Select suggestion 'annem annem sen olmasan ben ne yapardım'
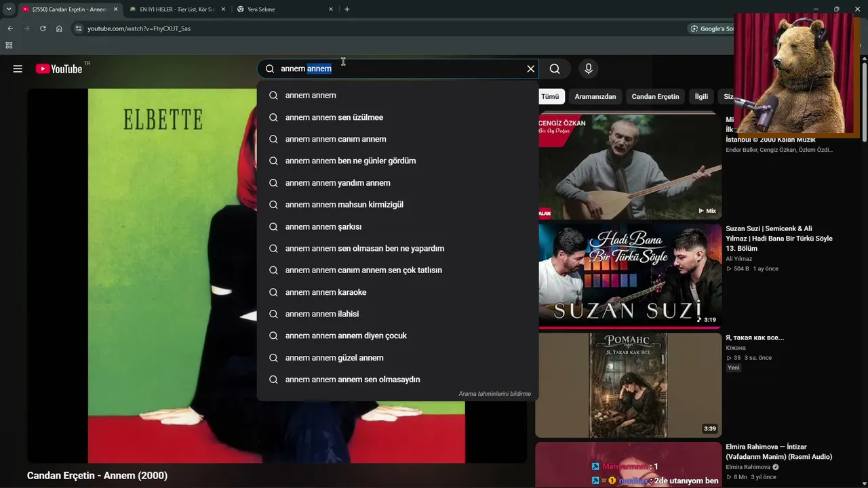This screenshot has height=488, width=868. (x=397, y=248)
